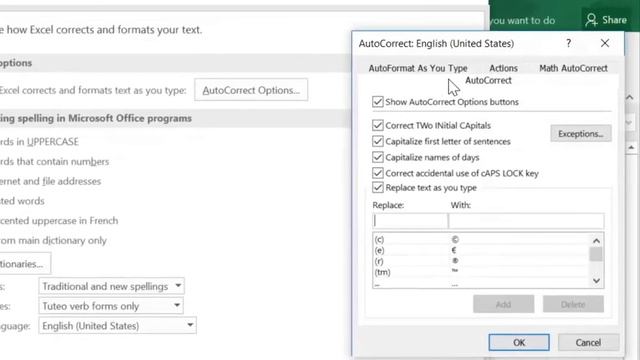This screenshot has width=640, height=360.
Task: Toggle Show AutoCorrect Options buttons checkbox
Action: click(x=378, y=102)
